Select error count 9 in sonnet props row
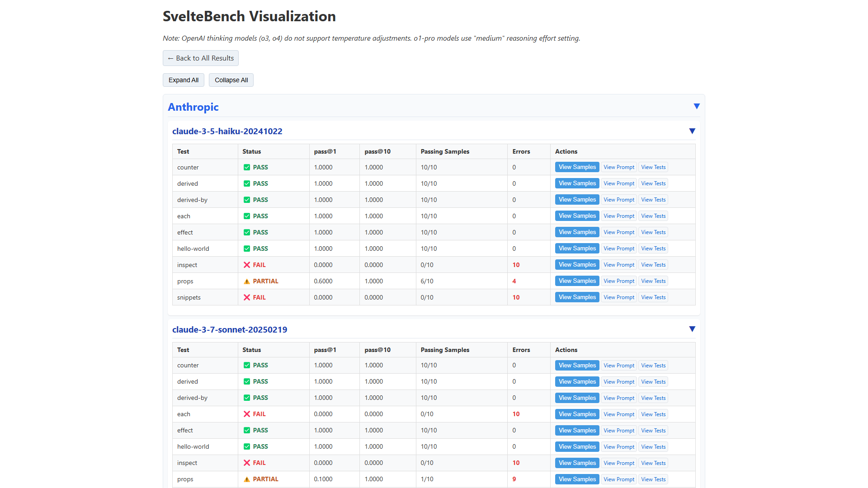The width and height of the screenshot is (868, 488). click(x=514, y=479)
